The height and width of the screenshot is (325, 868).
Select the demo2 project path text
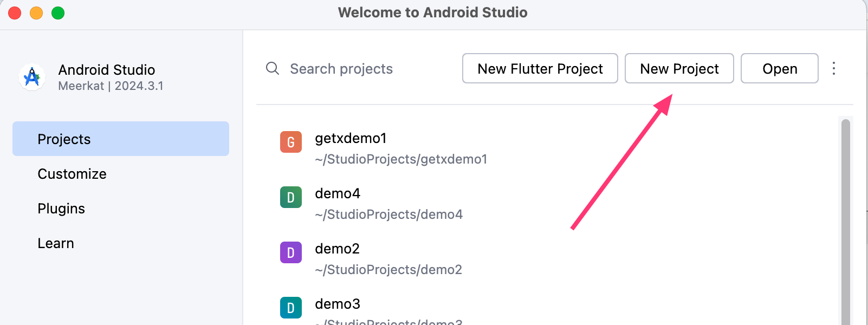pyautogui.click(x=388, y=270)
